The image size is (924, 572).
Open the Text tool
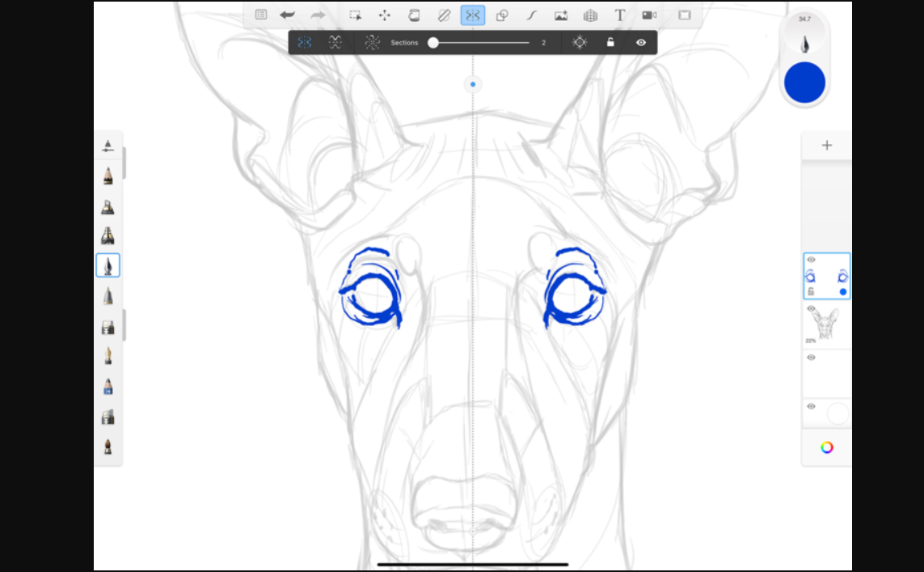618,15
